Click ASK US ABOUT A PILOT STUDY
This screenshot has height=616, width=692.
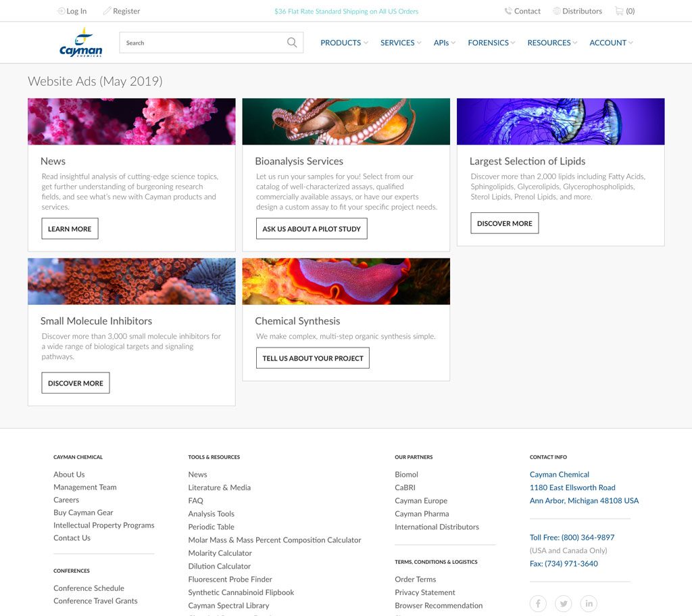click(312, 229)
